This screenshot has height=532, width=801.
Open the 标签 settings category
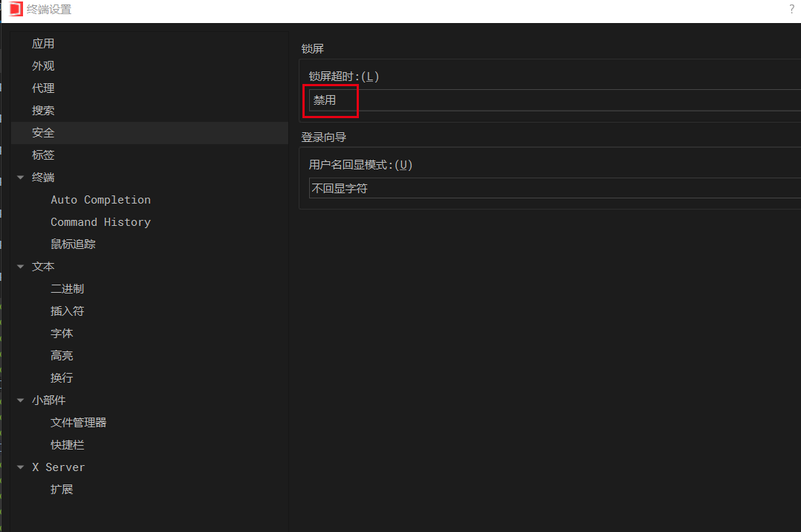click(43, 155)
